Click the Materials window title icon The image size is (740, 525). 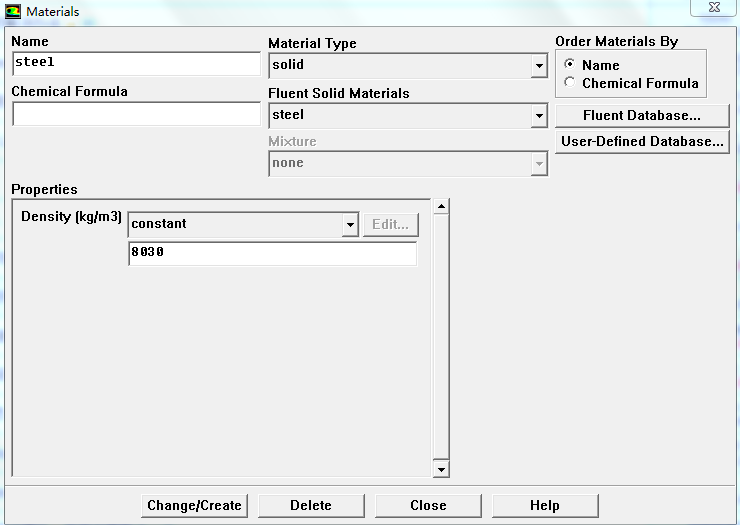pyautogui.click(x=14, y=11)
